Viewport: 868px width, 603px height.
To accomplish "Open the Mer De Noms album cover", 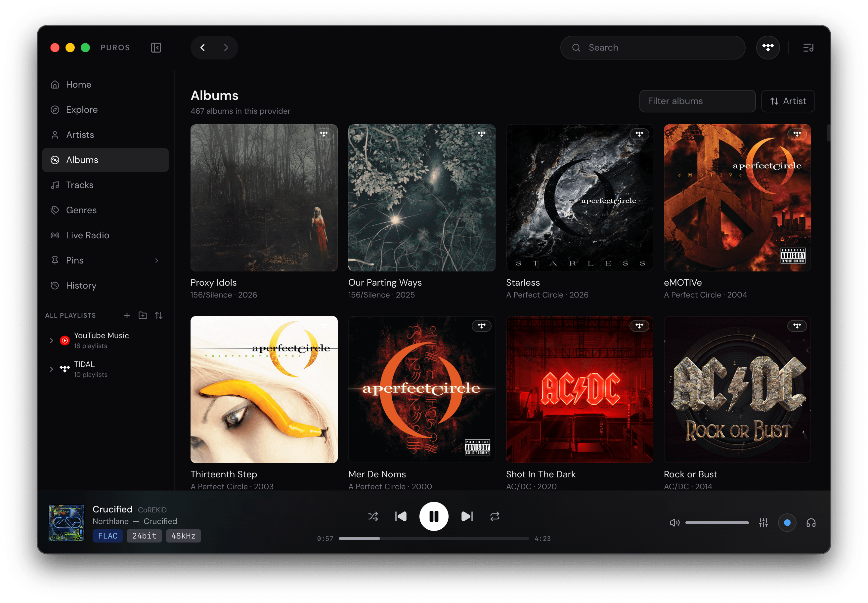I will coord(421,389).
